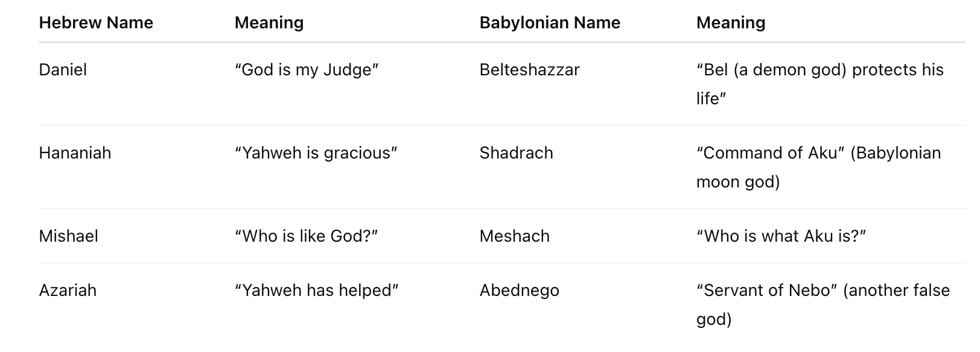The height and width of the screenshot is (352, 980).
Task: Select the "Hananiah" cell
Action: coord(75,153)
